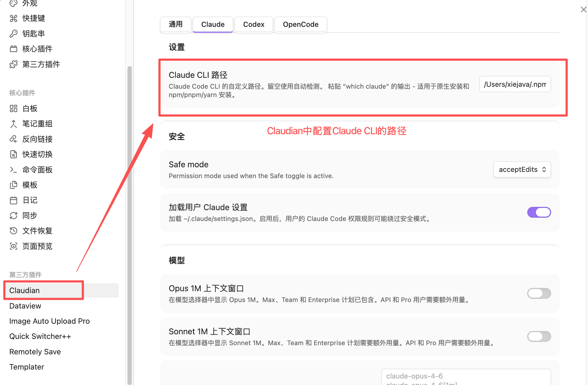The height and width of the screenshot is (385, 588).
Task: Toggle 加载用户 Claude 设置 switch
Action: [539, 212]
